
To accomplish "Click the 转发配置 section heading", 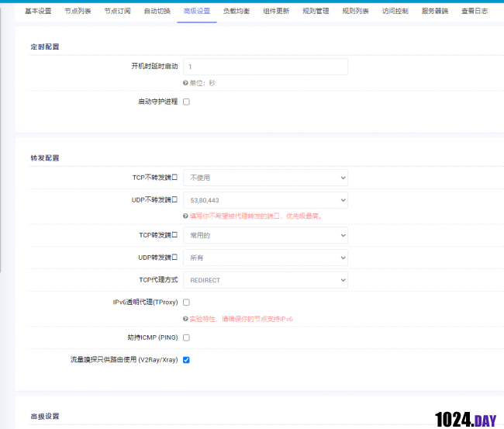I will [x=45, y=158].
